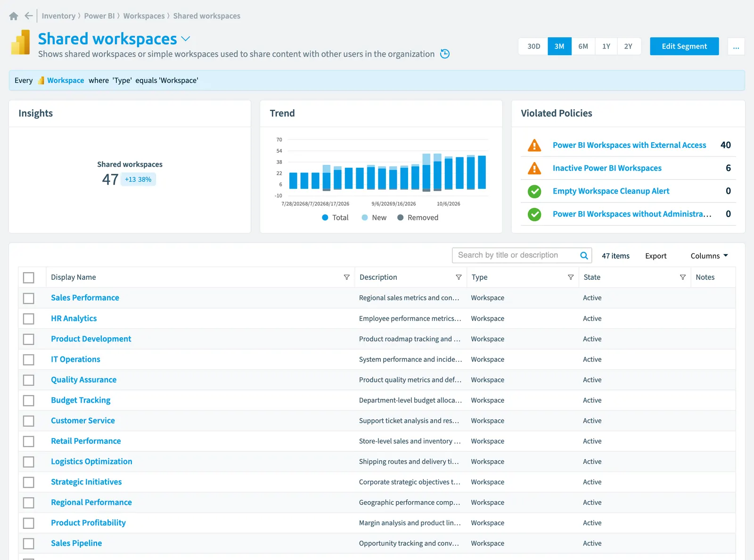754x560 pixels.
Task: Click the Export button
Action: (656, 256)
